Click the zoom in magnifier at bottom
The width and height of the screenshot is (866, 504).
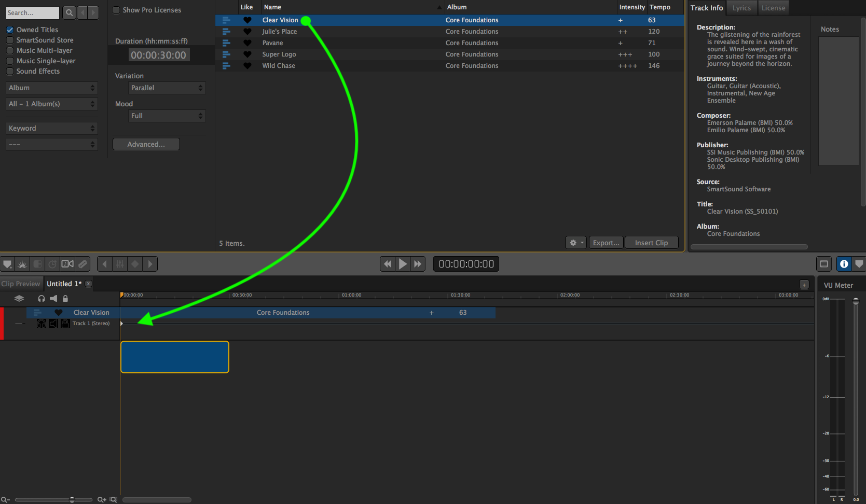pos(102,499)
